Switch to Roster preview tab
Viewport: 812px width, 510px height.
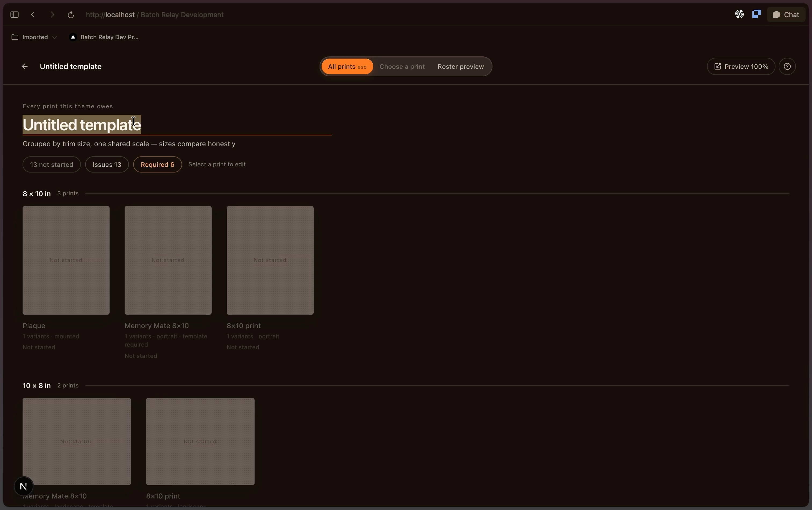(x=461, y=66)
